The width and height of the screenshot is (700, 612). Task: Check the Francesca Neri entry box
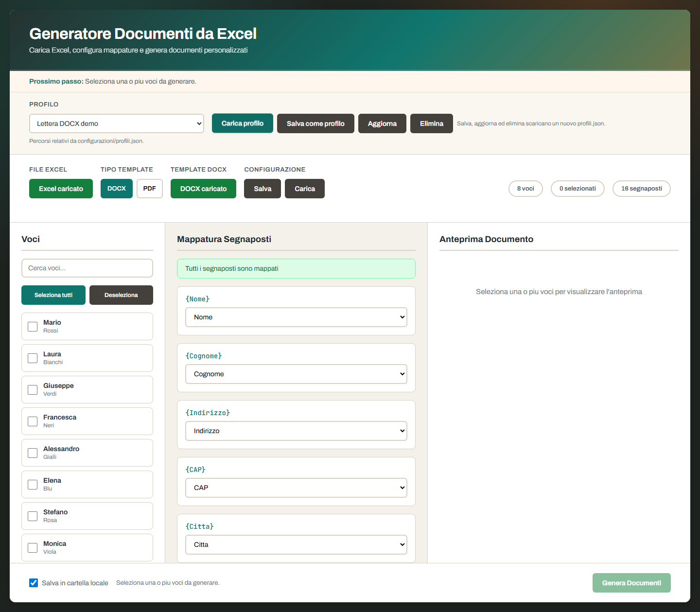[x=33, y=421]
